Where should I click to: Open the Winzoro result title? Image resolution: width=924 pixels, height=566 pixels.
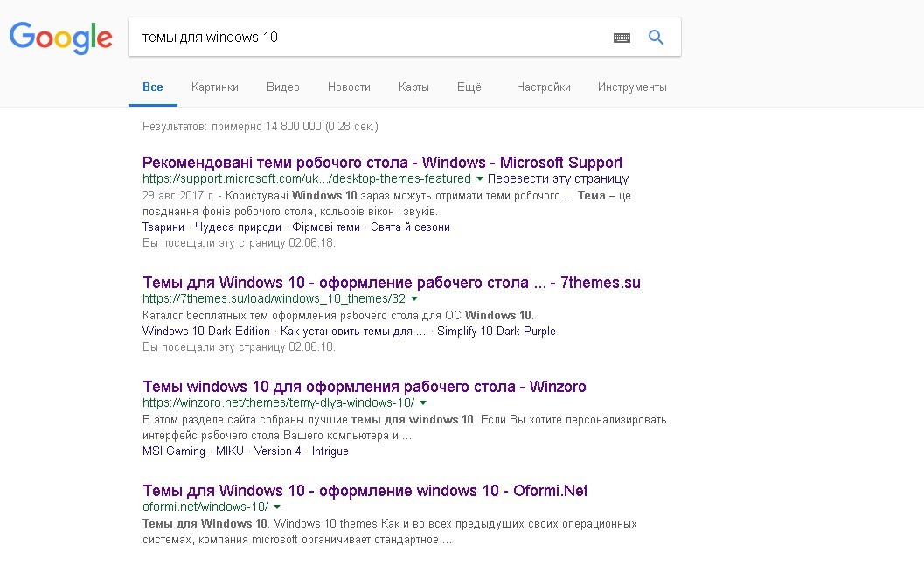coord(365,387)
